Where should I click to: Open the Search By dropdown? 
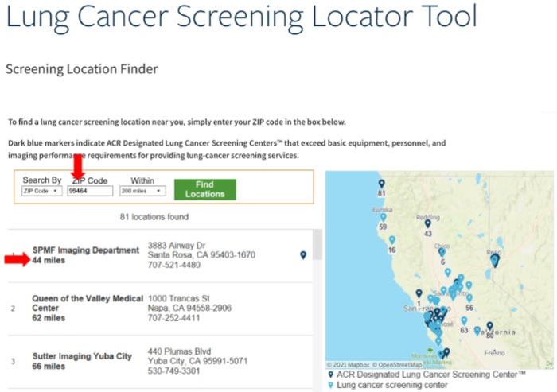click(41, 191)
